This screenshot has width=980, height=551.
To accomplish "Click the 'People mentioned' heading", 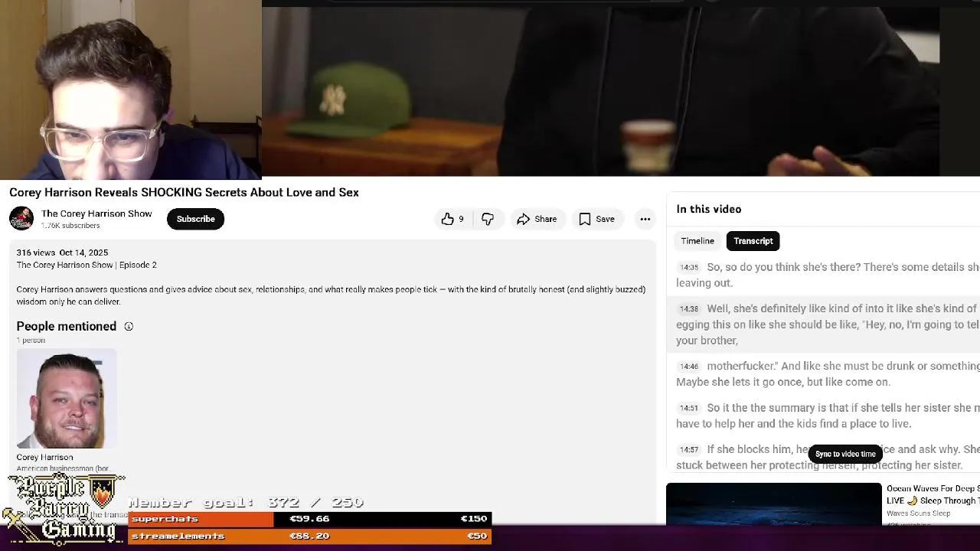I will (x=67, y=326).
